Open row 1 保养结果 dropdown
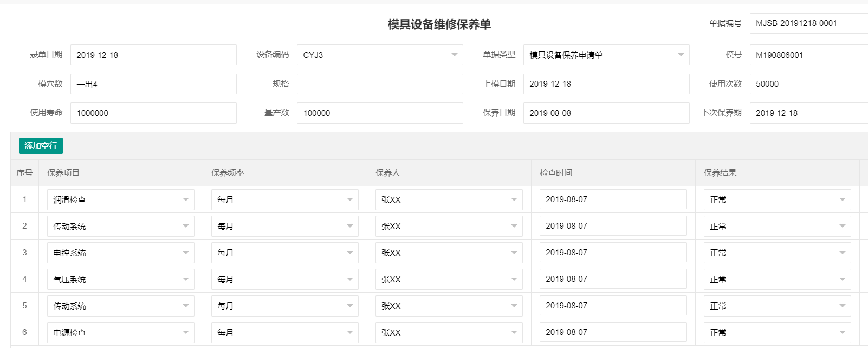Image resolution: width=868 pixels, height=348 pixels. [777, 199]
